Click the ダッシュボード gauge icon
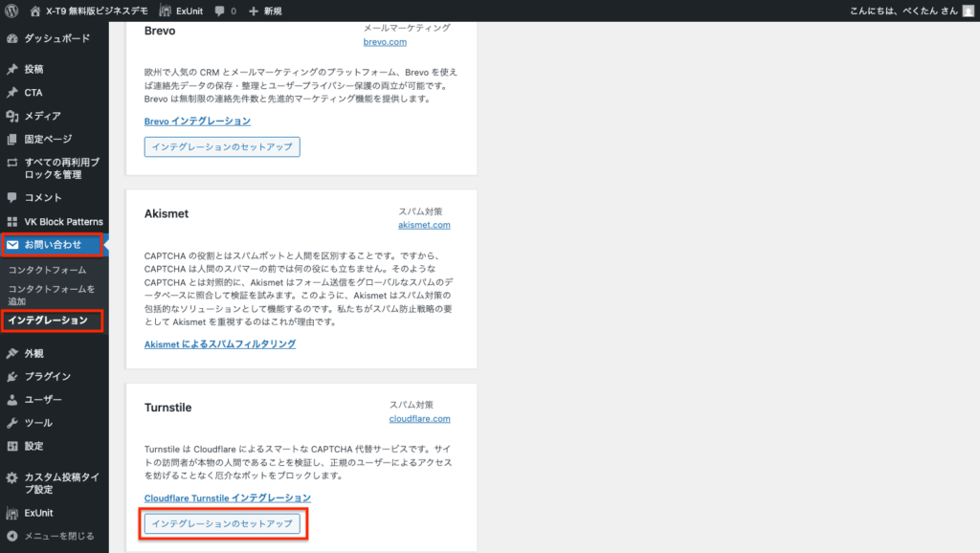Screen dimensions: 980x553 click(x=11, y=38)
